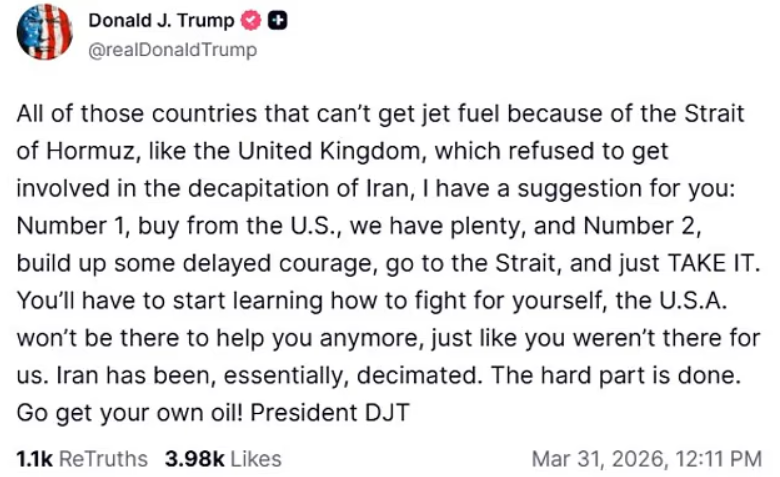This screenshot has height=477, width=780.
Task: View the 3.98k Likes count
Action: 195,459
